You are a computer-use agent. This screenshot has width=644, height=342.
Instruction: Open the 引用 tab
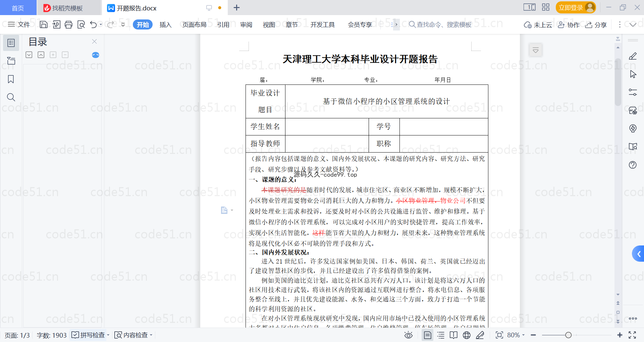pos(223,24)
